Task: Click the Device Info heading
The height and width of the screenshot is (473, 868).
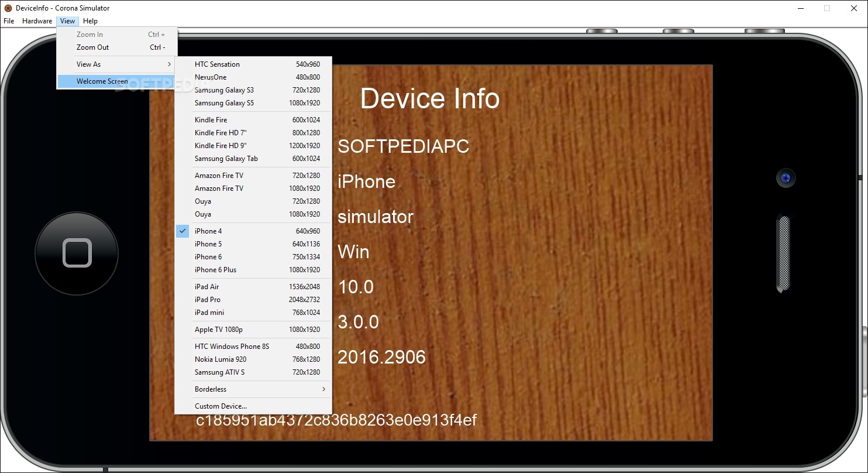Action: point(430,98)
